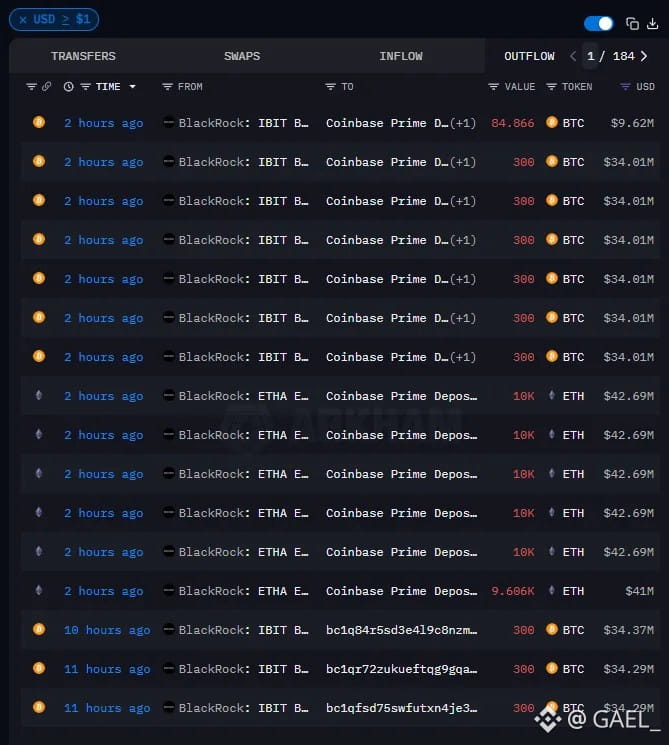This screenshot has height=745, width=669.
Task: Click the current page number 1 field
Action: (591, 56)
